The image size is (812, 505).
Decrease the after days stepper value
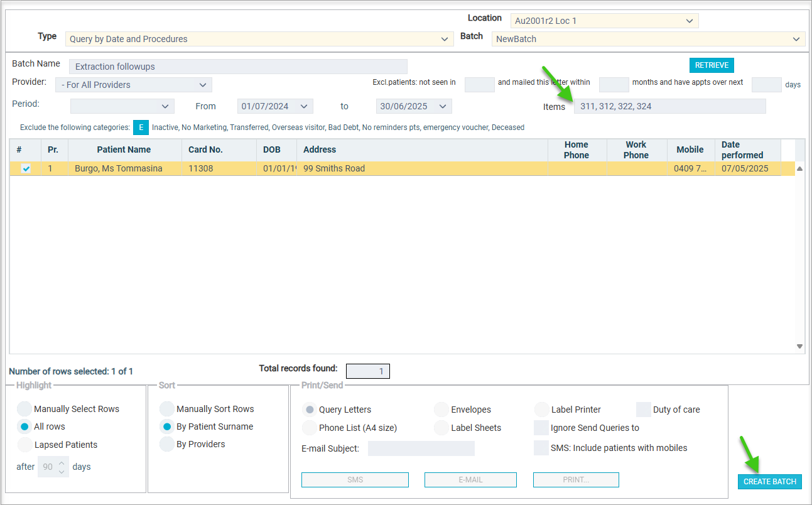(62, 471)
